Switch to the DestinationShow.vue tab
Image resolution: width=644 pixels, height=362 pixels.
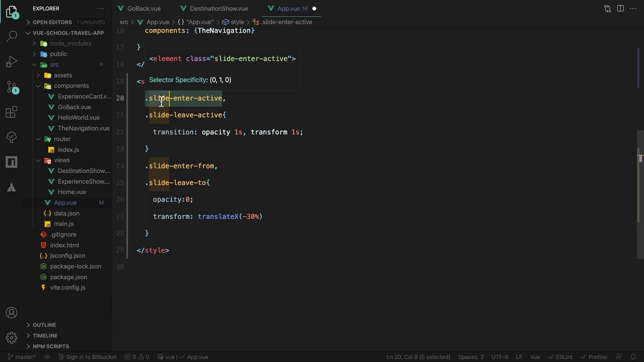[219, 9]
